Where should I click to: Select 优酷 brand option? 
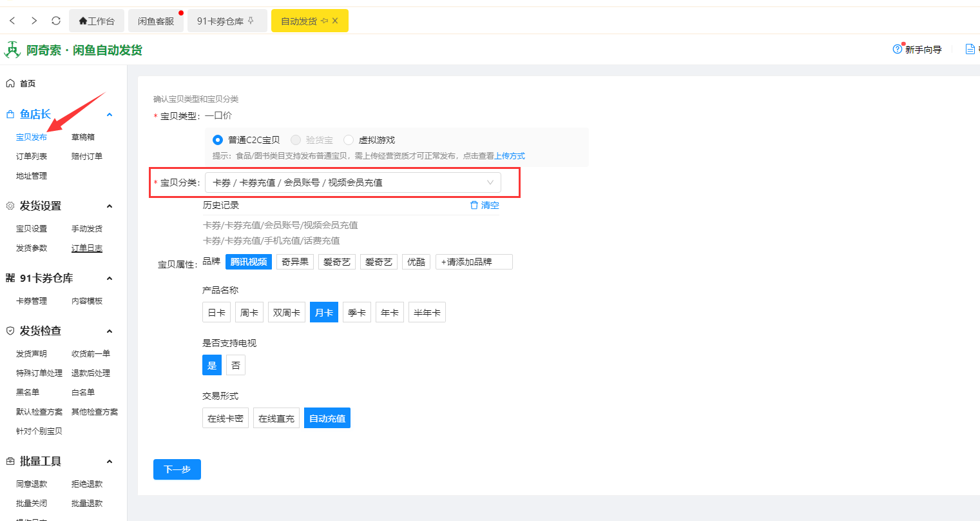[416, 262]
